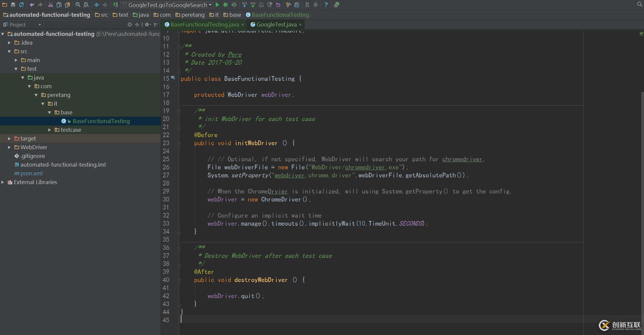Click the BaseFunctionalTesting breadcrumb
644x335 pixels.
pyautogui.click(x=277, y=15)
